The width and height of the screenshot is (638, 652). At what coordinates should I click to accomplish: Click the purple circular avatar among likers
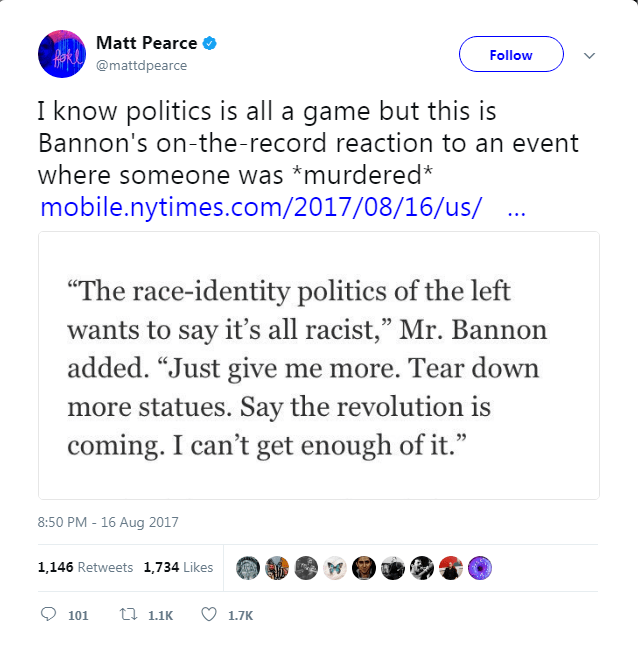(x=481, y=567)
